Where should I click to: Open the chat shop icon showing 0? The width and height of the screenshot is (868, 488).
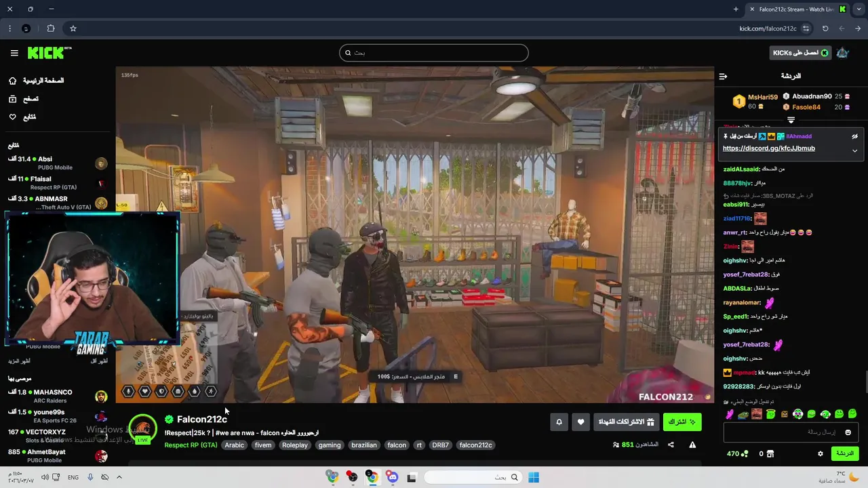766,454
